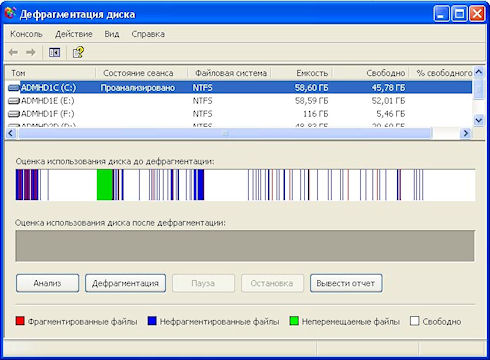Sort by Состояние сеанса column header
Viewport: 490px width, 360px height.
pos(142,73)
